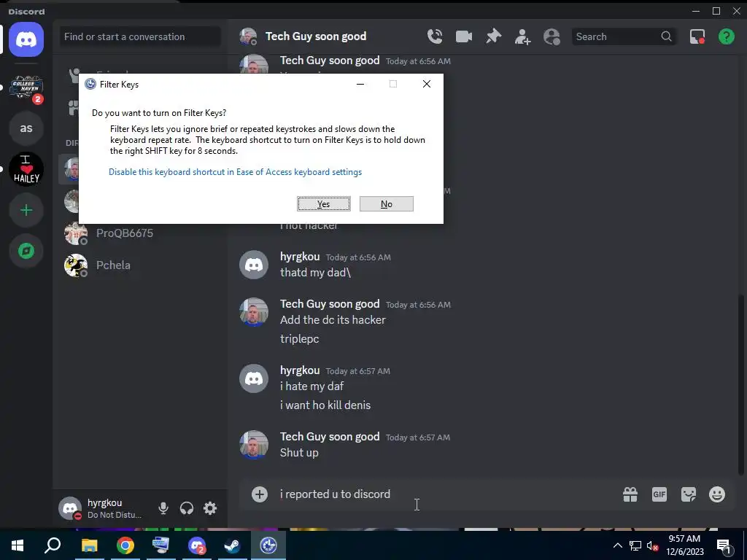The height and width of the screenshot is (560, 747).
Task: Open the 'as' server icon
Action: [x=26, y=128]
